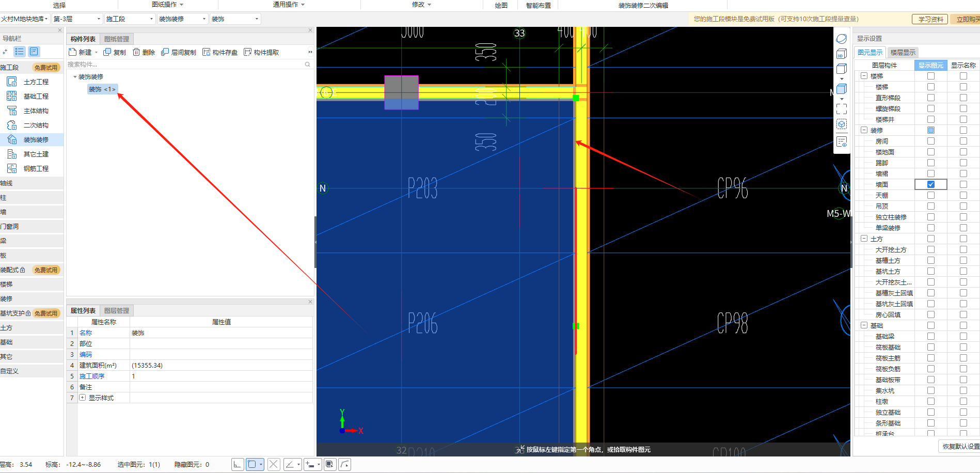This screenshot has width=980, height=473.
Task: Open the 修改 ribbon group menu
Action: (x=421, y=5)
